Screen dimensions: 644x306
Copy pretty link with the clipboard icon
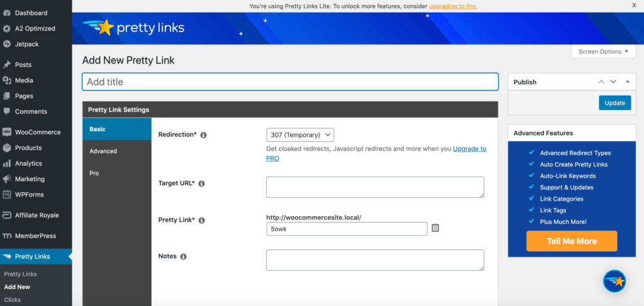(435, 227)
